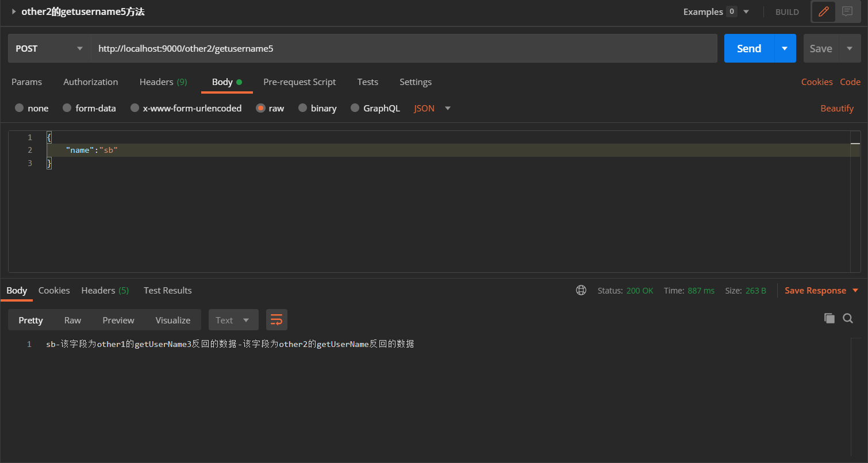868x463 pixels.
Task: Open the POST method dropdown
Action: pyautogui.click(x=49, y=48)
